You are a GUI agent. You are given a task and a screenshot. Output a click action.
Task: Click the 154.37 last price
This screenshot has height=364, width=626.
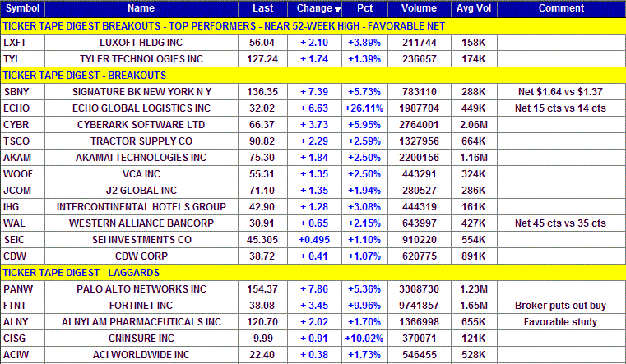click(x=262, y=289)
